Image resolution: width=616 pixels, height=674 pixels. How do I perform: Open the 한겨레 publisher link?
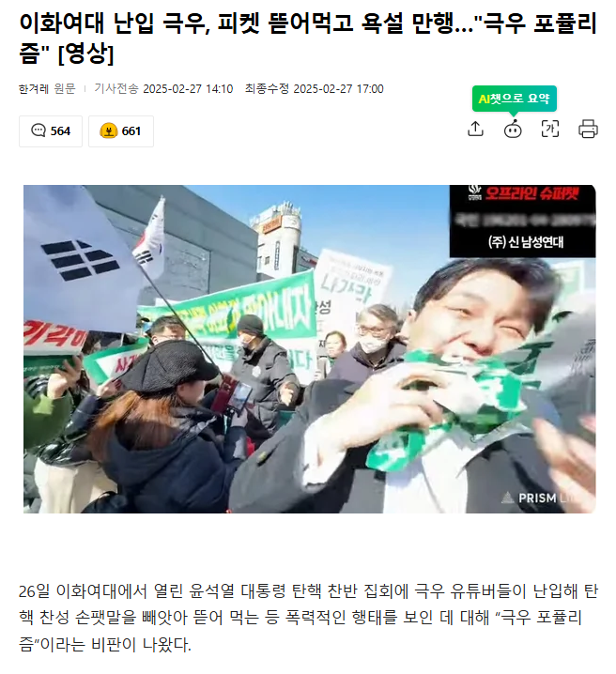[x=34, y=89]
